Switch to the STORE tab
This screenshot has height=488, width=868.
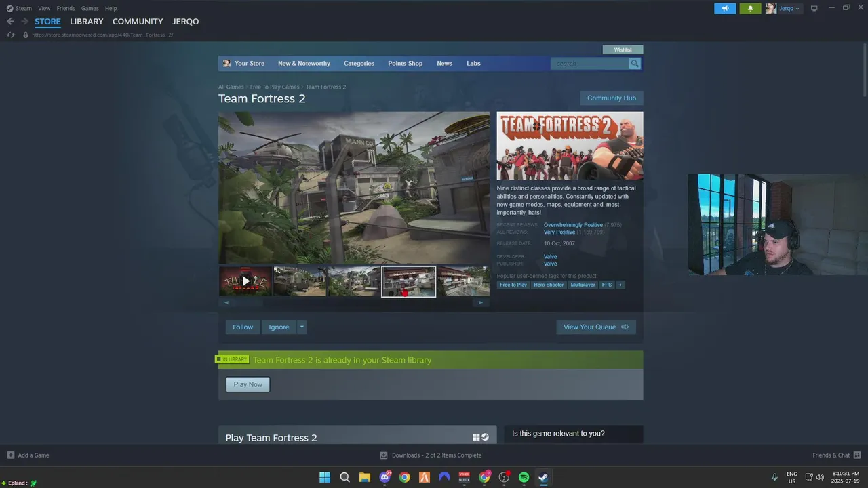click(x=47, y=22)
